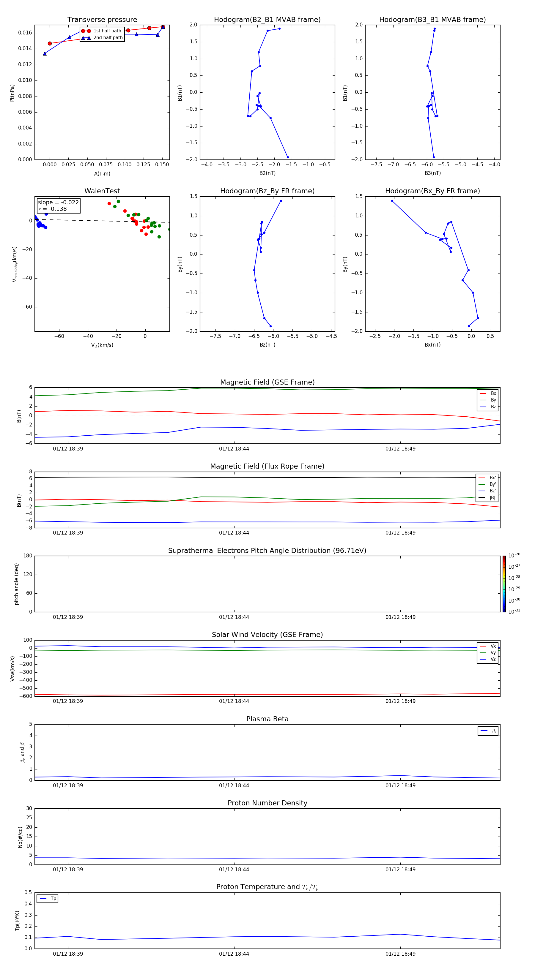The width and height of the screenshot is (535, 980).
Task: Click "B1(nT)" label of B2_B1 hodogram
Action: (x=180, y=93)
